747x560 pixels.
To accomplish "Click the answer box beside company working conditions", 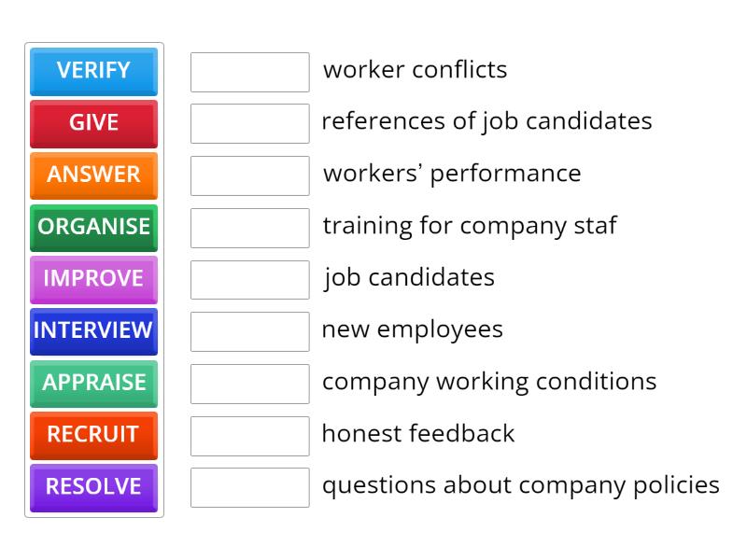I will click(x=249, y=382).
